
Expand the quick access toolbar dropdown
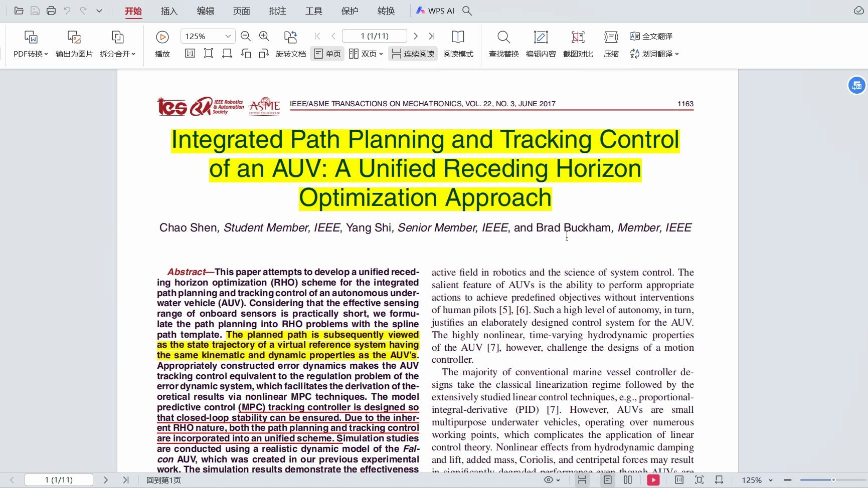(x=99, y=11)
